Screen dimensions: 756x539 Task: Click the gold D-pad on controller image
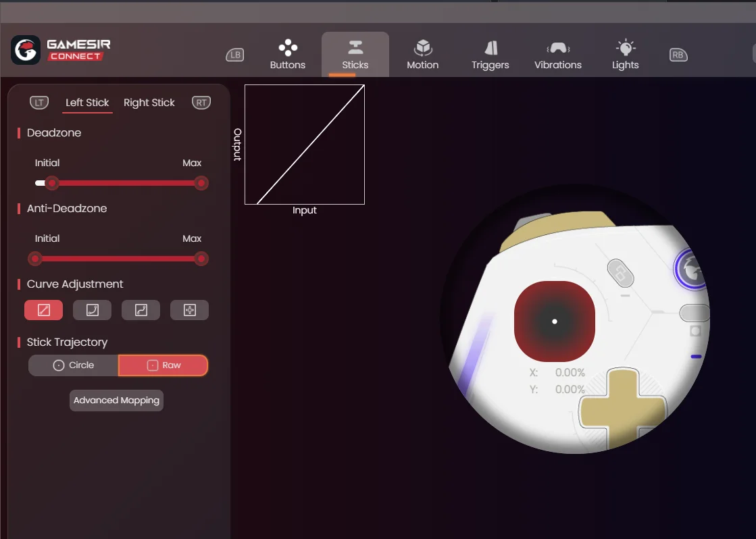click(x=622, y=409)
